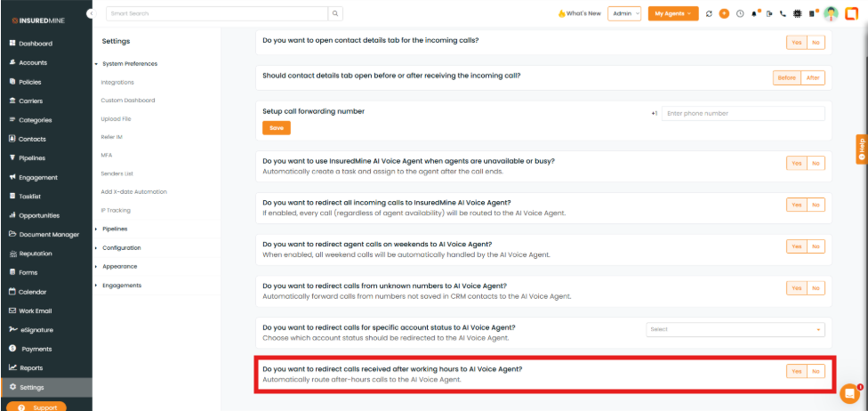Select Yes for redirecting after working hours calls
Image resolution: width=868 pixels, height=411 pixels.
tap(796, 371)
